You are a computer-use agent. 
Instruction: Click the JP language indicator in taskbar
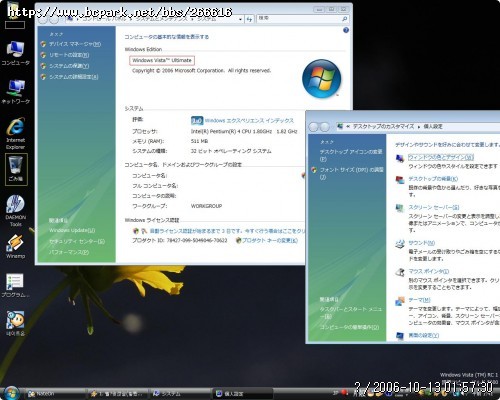click(336, 393)
